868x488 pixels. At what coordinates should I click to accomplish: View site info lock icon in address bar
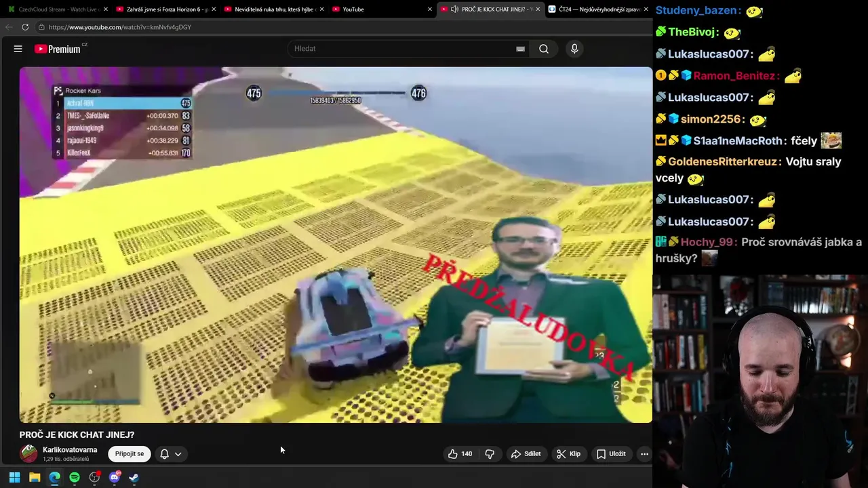point(41,27)
